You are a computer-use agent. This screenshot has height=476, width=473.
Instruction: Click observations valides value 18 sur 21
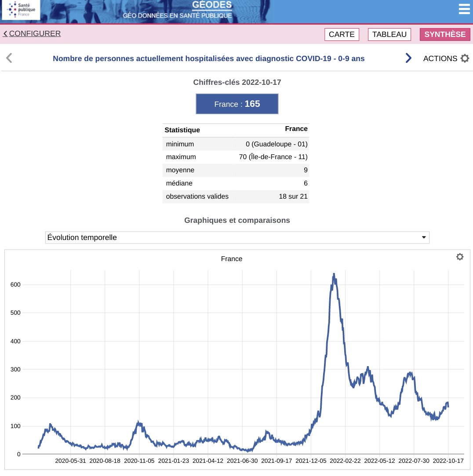293,196
